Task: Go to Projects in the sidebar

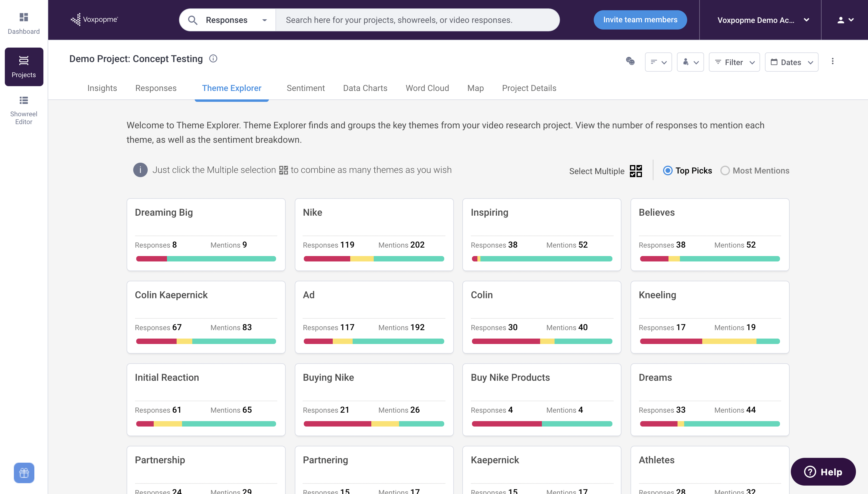Action: coord(24,67)
